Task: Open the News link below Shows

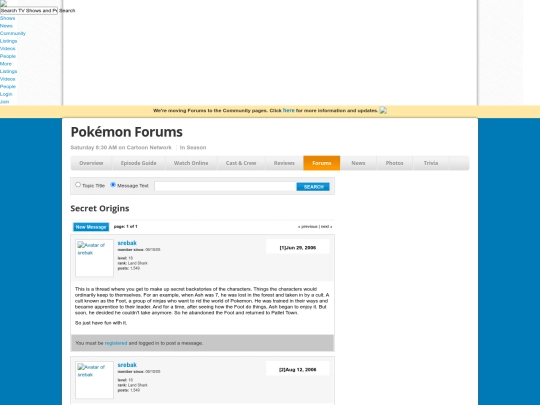Action: tap(6, 26)
